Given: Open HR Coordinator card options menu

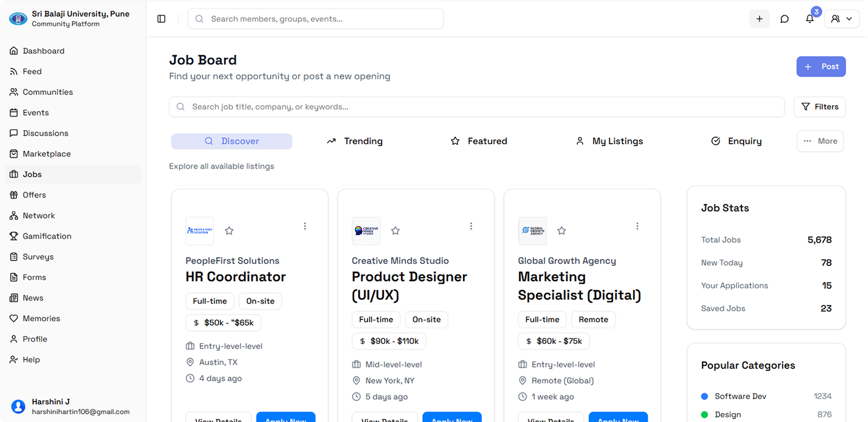Looking at the screenshot, I should point(305,226).
